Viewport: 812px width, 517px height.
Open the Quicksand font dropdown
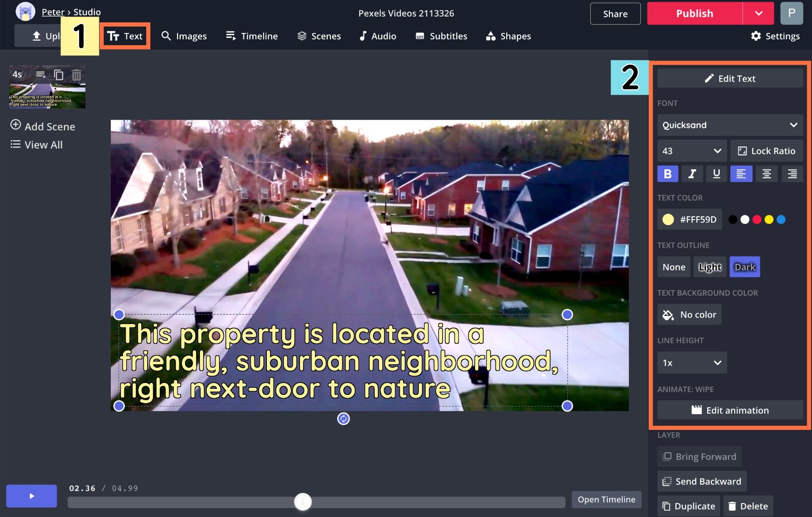[730, 125]
